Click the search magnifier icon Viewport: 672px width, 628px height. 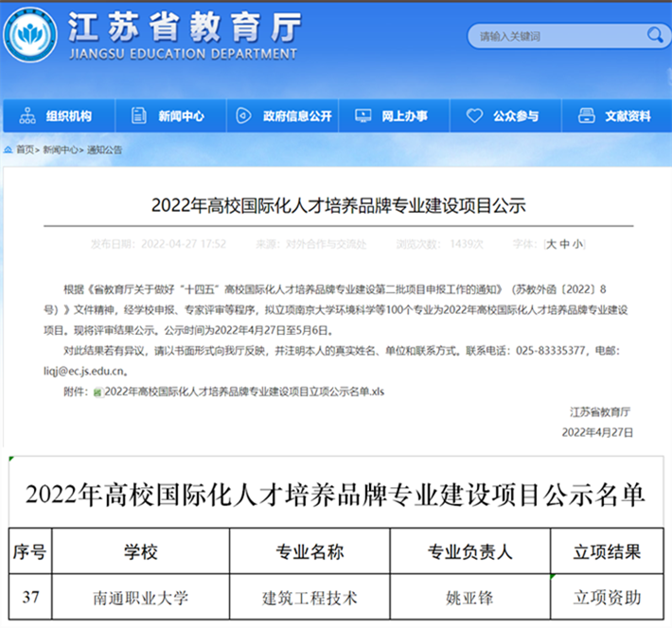(x=654, y=35)
